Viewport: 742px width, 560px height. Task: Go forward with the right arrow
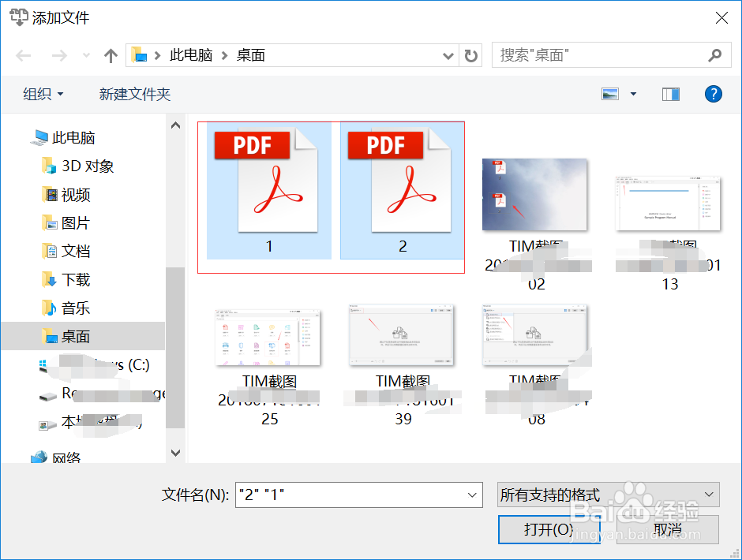click(59, 56)
